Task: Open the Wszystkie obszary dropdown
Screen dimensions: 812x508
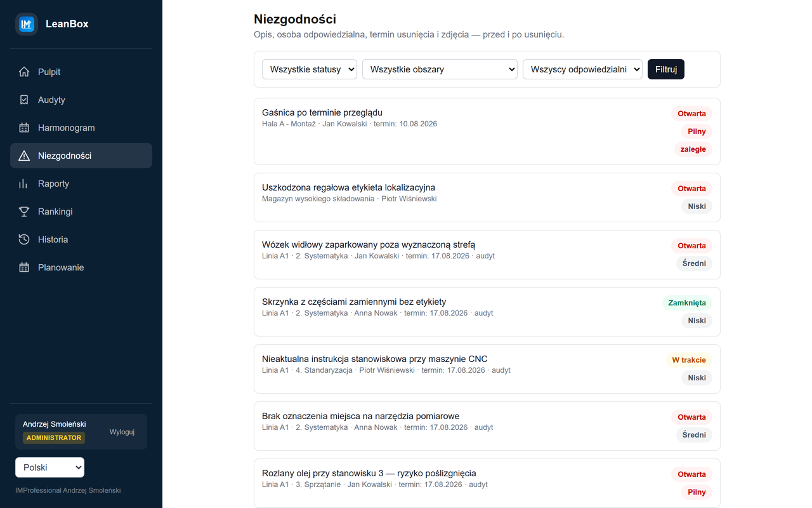Action: [440, 69]
